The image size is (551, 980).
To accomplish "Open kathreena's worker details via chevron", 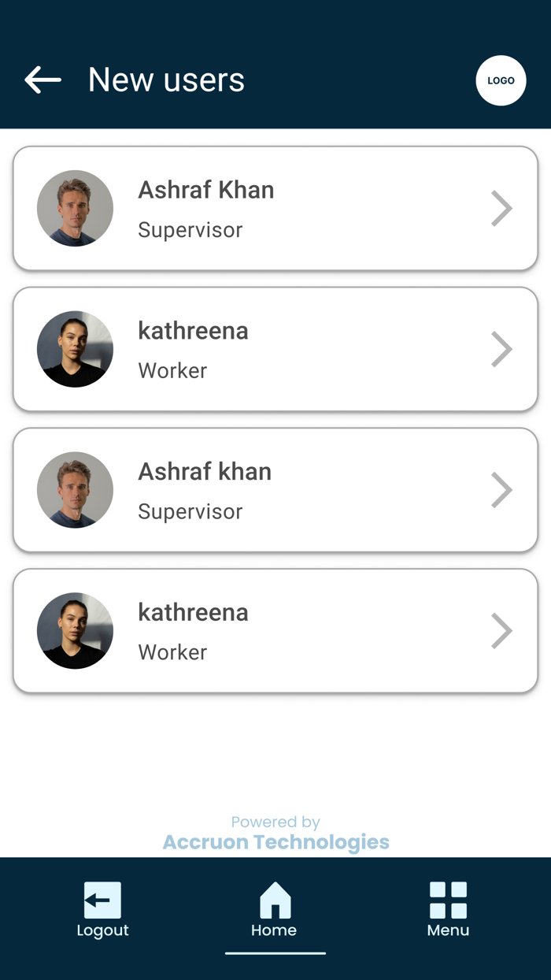I will tap(502, 349).
